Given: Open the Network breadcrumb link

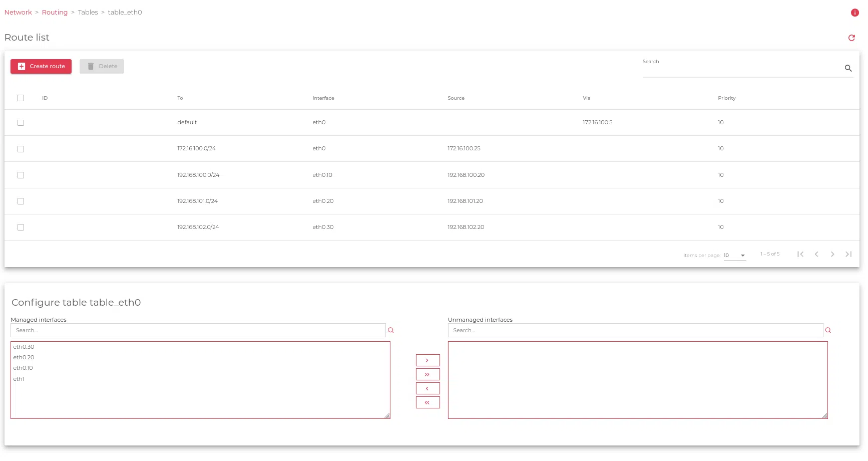Looking at the screenshot, I should (18, 13).
